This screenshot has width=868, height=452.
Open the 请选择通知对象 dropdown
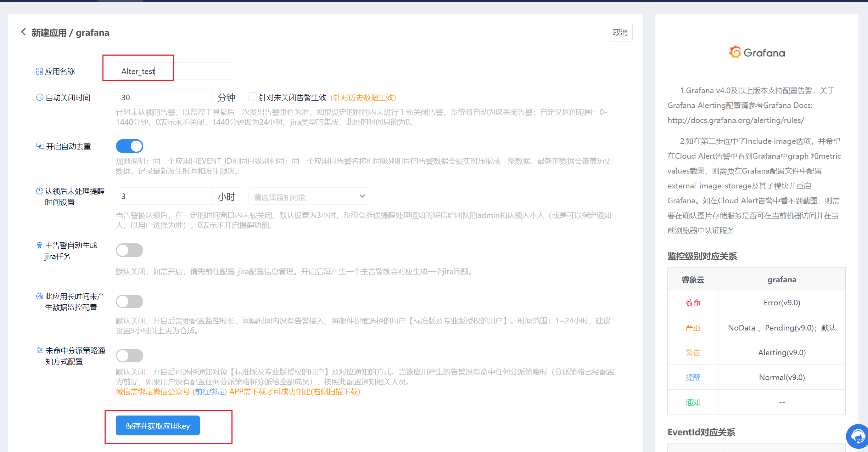pos(310,196)
